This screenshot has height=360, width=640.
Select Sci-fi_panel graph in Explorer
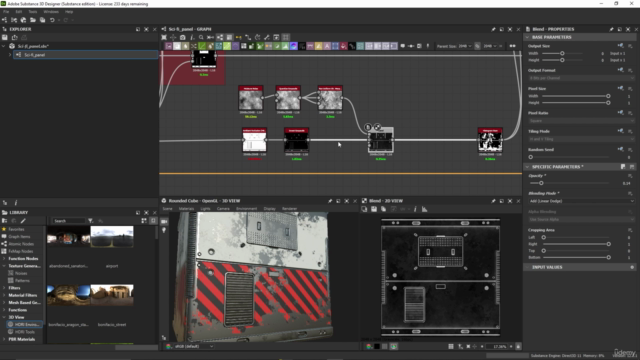point(86,55)
